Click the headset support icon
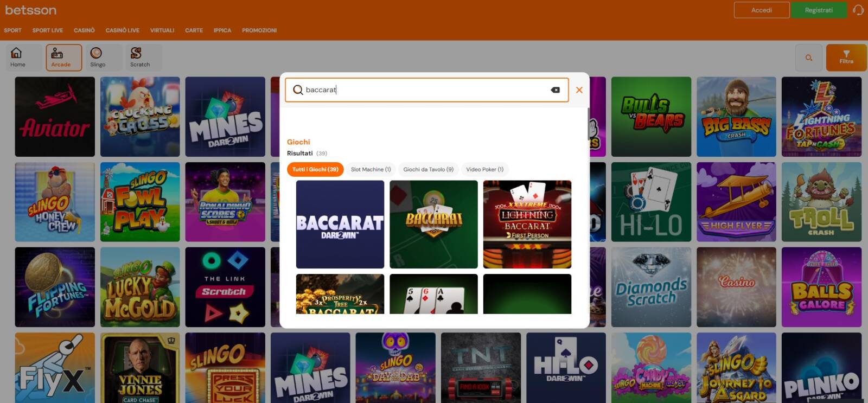This screenshot has height=403, width=868. pyautogui.click(x=858, y=10)
